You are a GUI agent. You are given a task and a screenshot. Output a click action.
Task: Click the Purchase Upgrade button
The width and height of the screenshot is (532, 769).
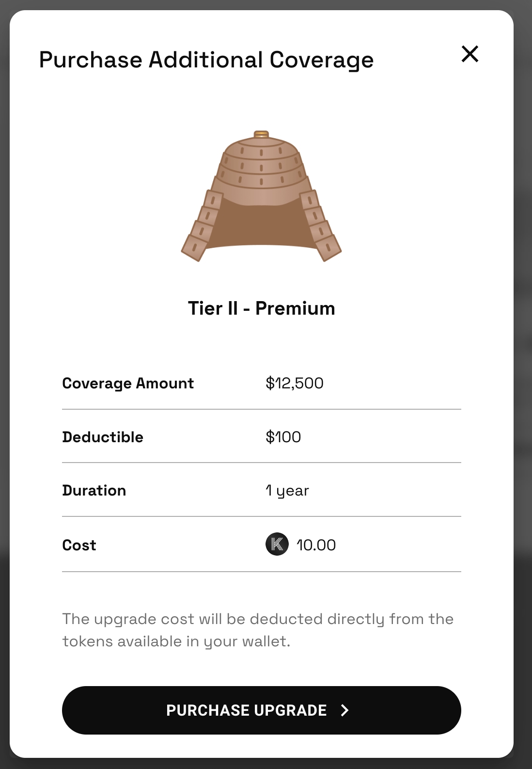[x=261, y=710]
